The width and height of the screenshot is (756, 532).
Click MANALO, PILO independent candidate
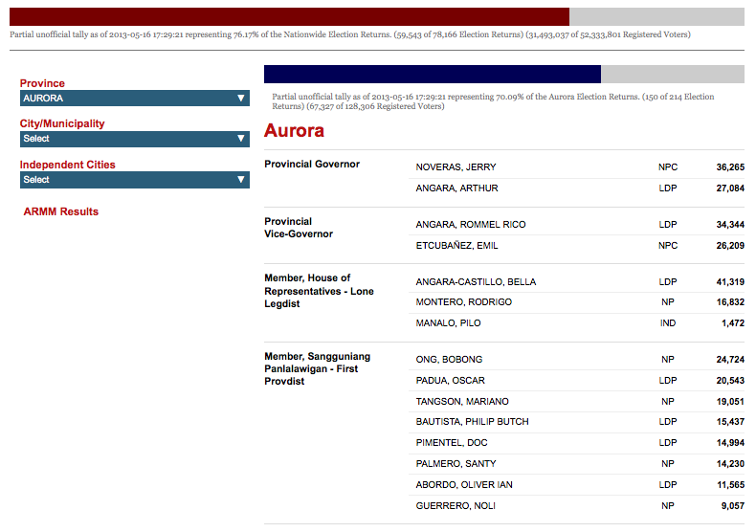pyautogui.click(x=448, y=323)
